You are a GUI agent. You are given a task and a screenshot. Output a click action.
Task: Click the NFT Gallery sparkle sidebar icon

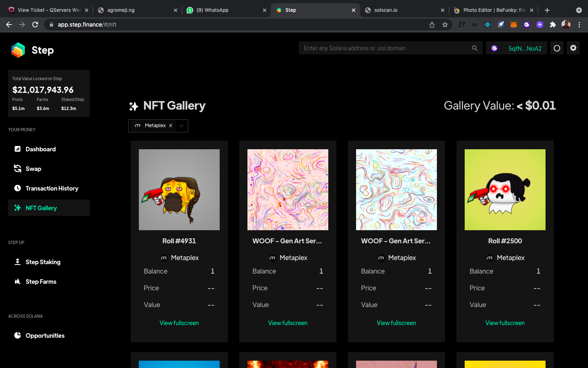click(x=18, y=208)
